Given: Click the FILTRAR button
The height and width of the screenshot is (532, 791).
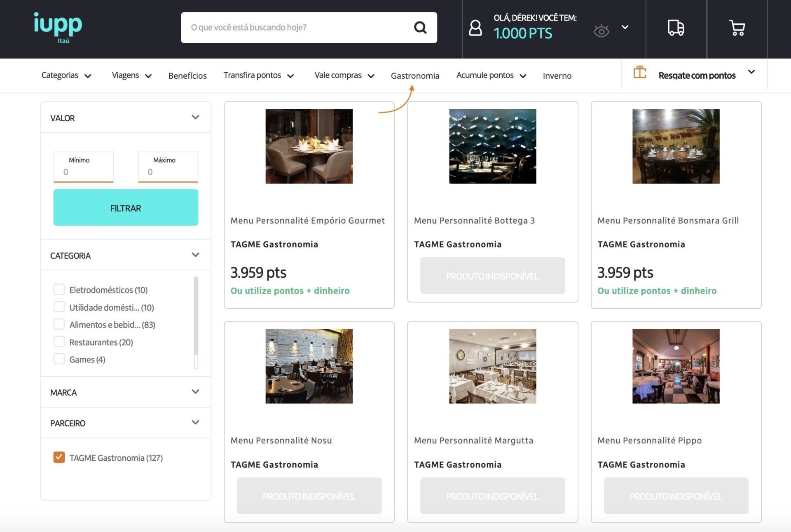Looking at the screenshot, I should 126,208.
